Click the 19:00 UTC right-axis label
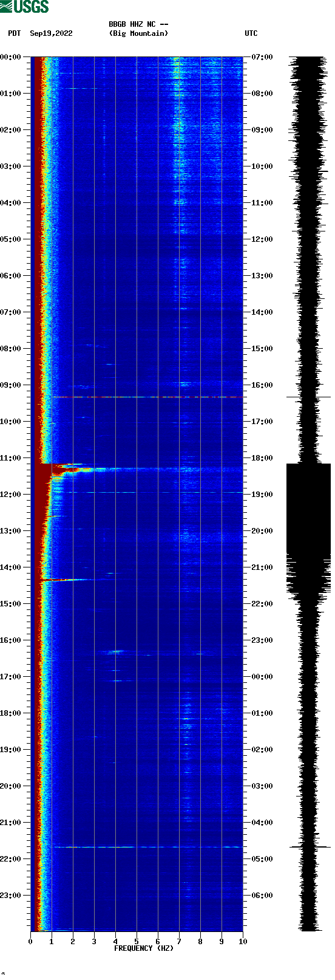This screenshot has height=980, width=335. tap(262, 495)
